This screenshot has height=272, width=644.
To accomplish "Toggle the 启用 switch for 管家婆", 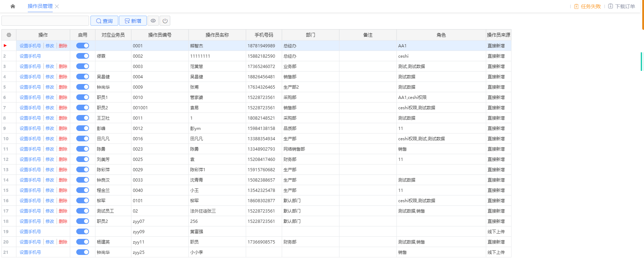I will (x=83, y=97).
